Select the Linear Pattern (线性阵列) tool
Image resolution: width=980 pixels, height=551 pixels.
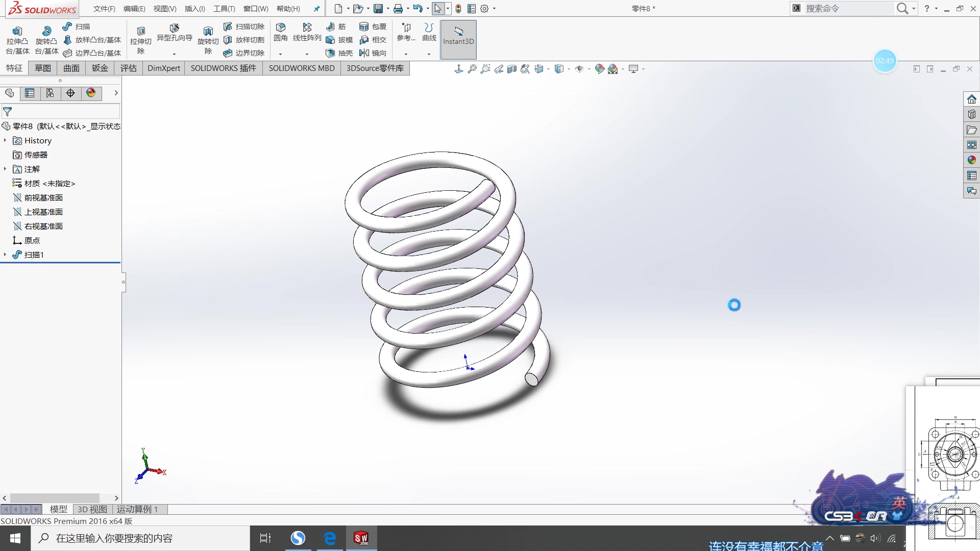(x=307, y=32)
